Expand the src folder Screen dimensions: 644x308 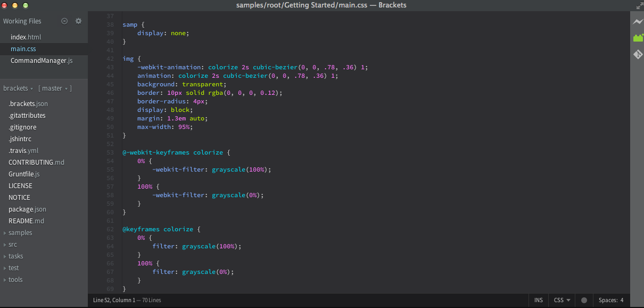(x=13, y=245)
